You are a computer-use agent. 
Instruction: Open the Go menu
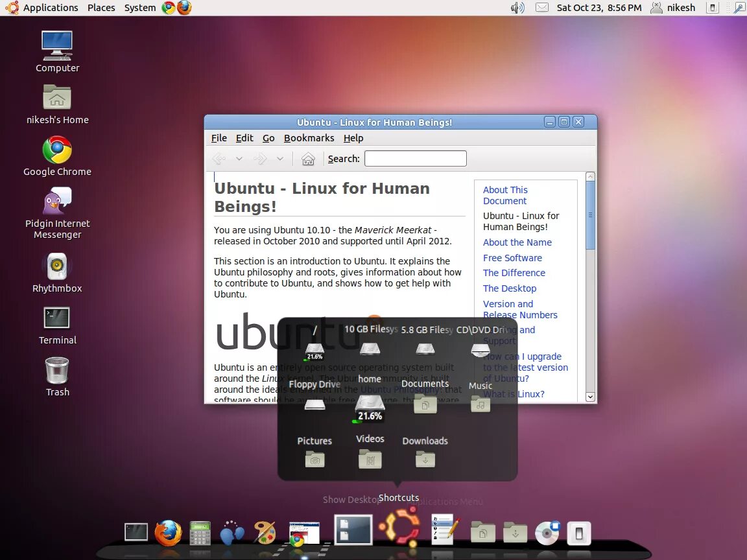point(268,138)
